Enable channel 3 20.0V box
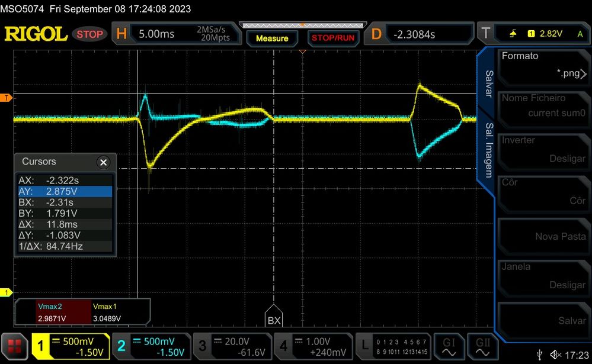Image resolution: width=592 pixels, height=364 pixels. click(x=232, y=346)
